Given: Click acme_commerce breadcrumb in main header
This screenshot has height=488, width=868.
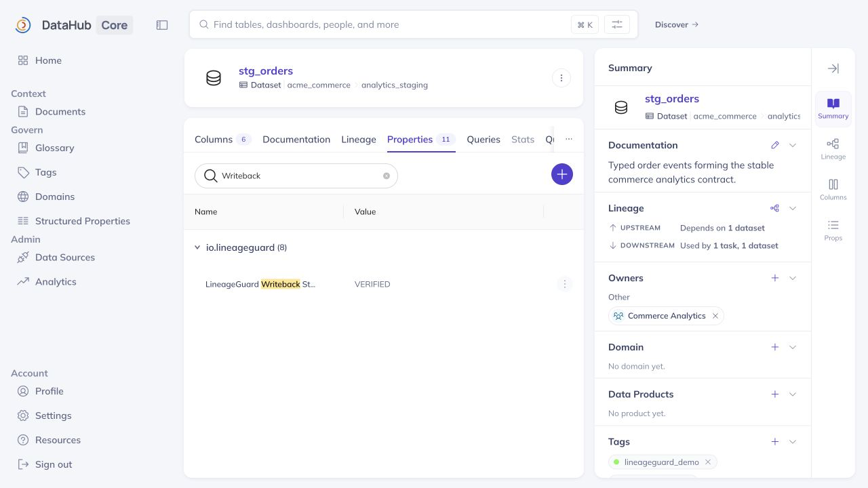Looking at the screenshot, I should [x=319, y=85].
